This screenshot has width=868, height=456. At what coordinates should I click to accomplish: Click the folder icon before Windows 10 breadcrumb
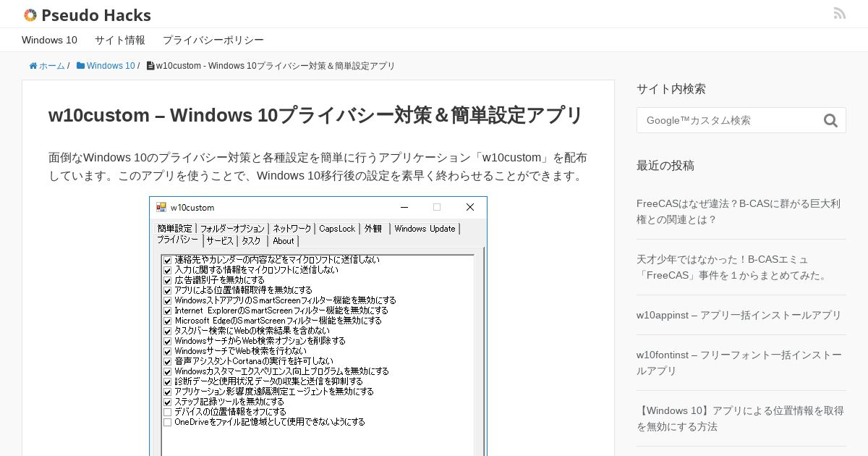click(80, 66)
